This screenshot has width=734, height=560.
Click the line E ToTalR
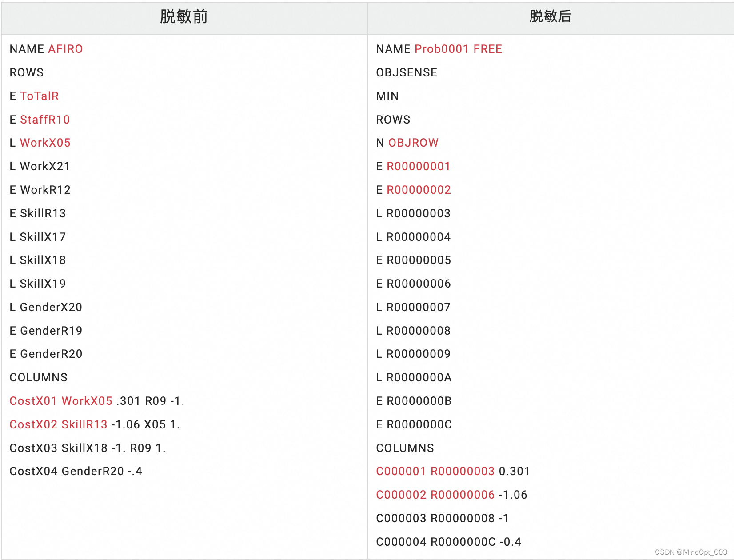(34, 96)
